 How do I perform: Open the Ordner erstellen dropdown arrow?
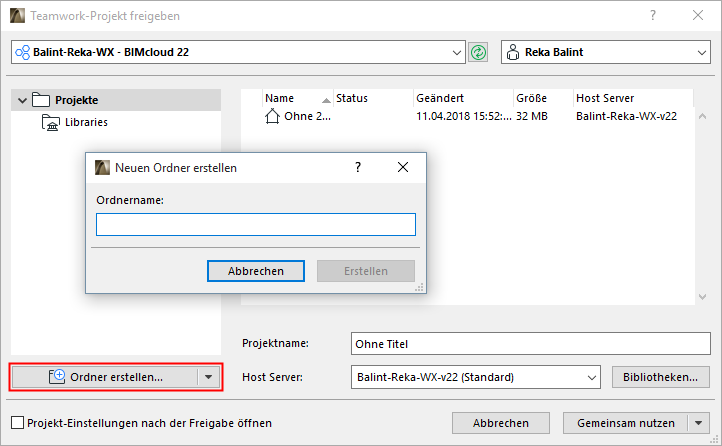(x=209, y=377)
